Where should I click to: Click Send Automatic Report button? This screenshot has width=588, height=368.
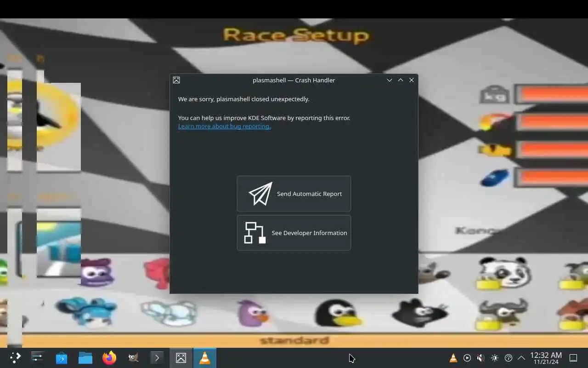pos(294,194)
